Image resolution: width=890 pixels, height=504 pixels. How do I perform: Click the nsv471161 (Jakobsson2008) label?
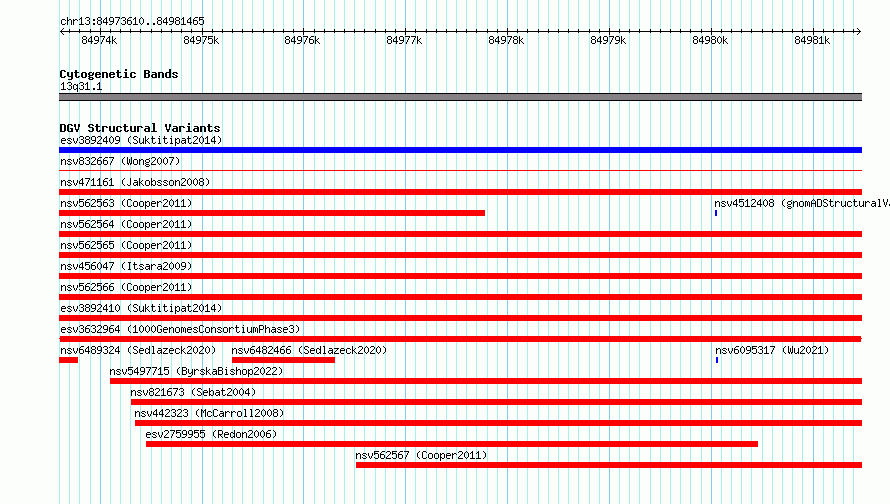coord(135,182)
